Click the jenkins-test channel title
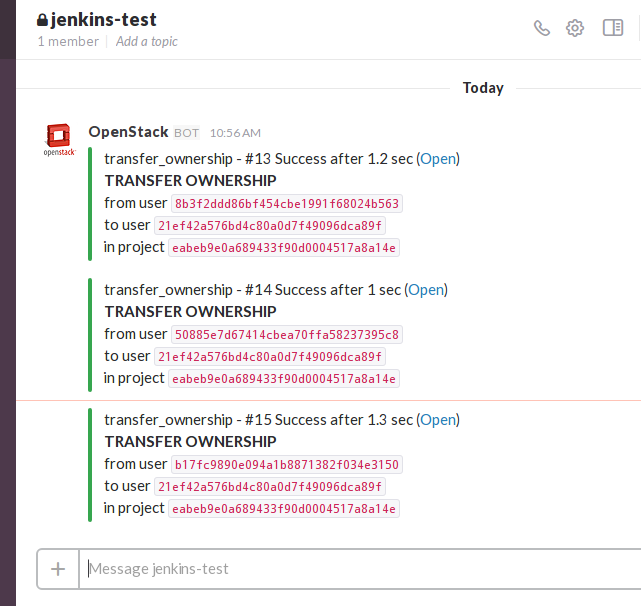 pos(104,20)
